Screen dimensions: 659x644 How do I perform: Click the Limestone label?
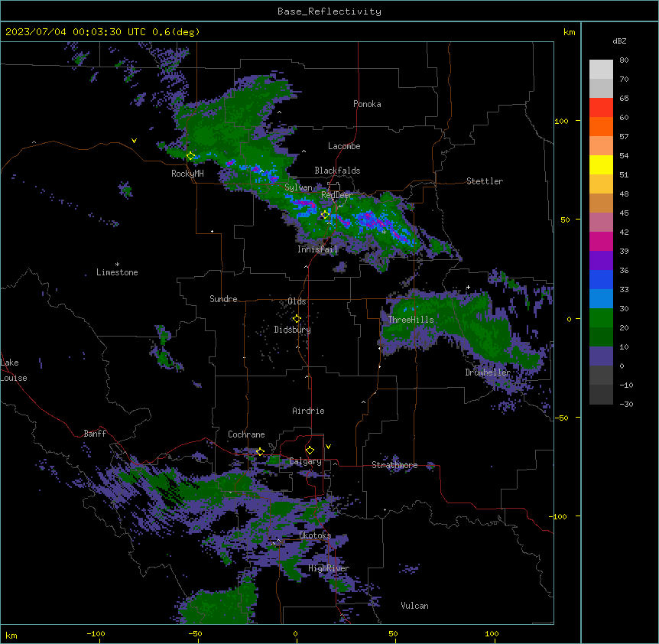click(x=117, y=272)
